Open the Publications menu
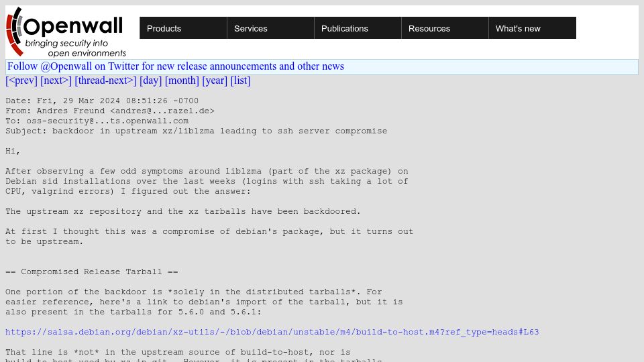 [358, 28]
